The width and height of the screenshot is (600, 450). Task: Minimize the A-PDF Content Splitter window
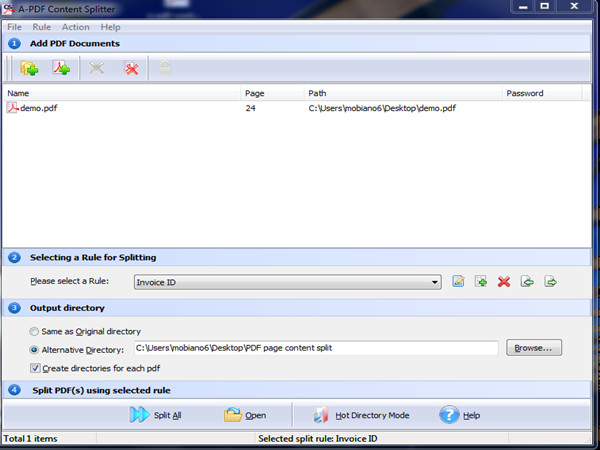[x=523, y=6]
